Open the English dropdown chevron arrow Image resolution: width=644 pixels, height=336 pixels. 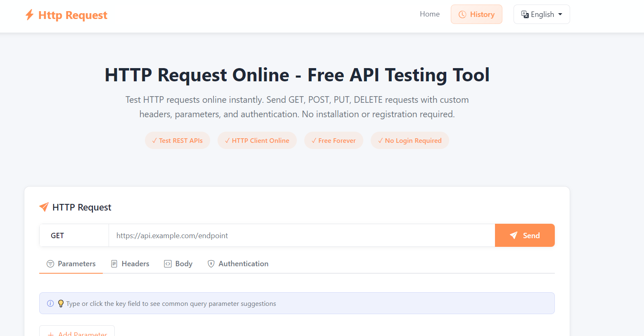coord(560,14)
